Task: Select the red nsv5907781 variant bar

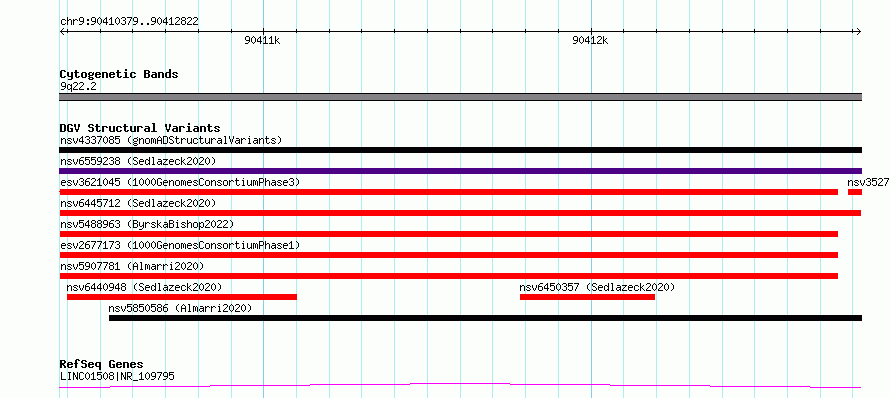Action: [448, 276]
